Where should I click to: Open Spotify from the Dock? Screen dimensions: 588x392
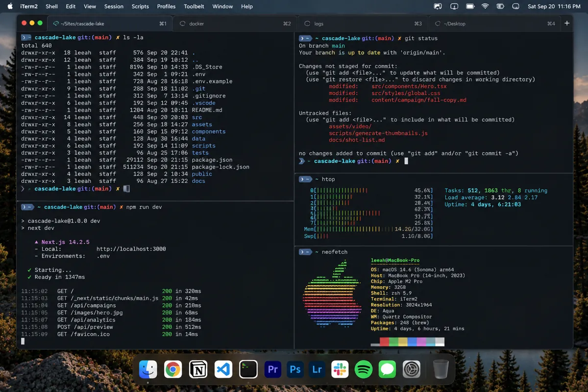[363, 369]
